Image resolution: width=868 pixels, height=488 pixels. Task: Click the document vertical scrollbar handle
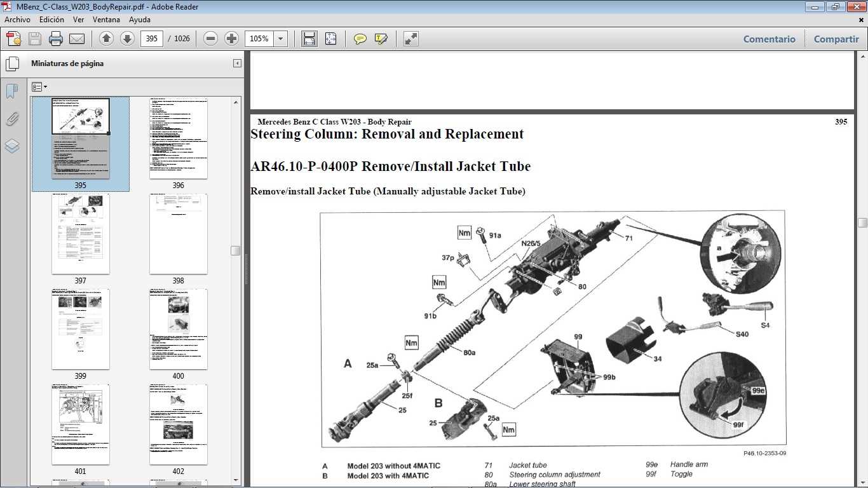pos(862,222)
